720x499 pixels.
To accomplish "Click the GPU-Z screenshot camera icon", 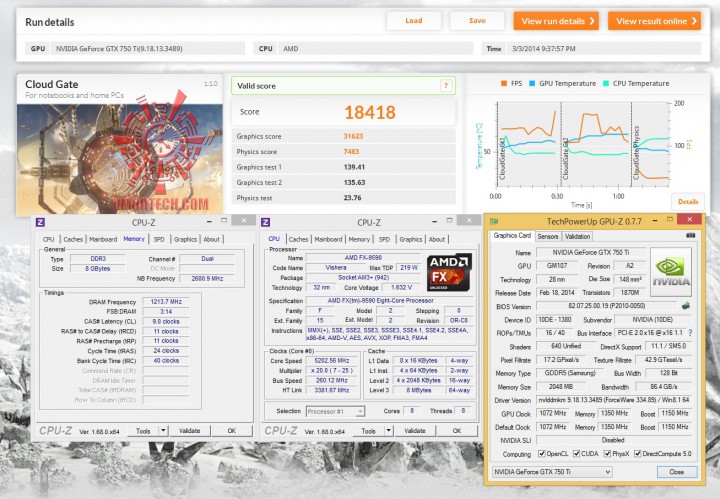I will pos(690,235).
